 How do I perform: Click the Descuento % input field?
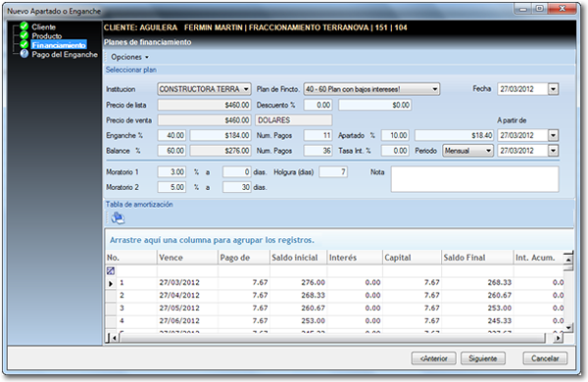[x=318, y=105]
